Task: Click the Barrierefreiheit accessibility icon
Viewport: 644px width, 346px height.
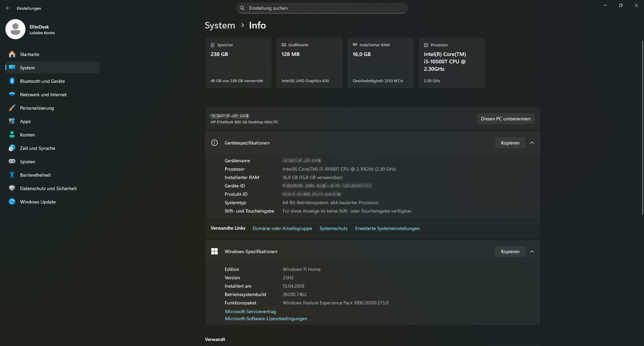Action: 12,175
